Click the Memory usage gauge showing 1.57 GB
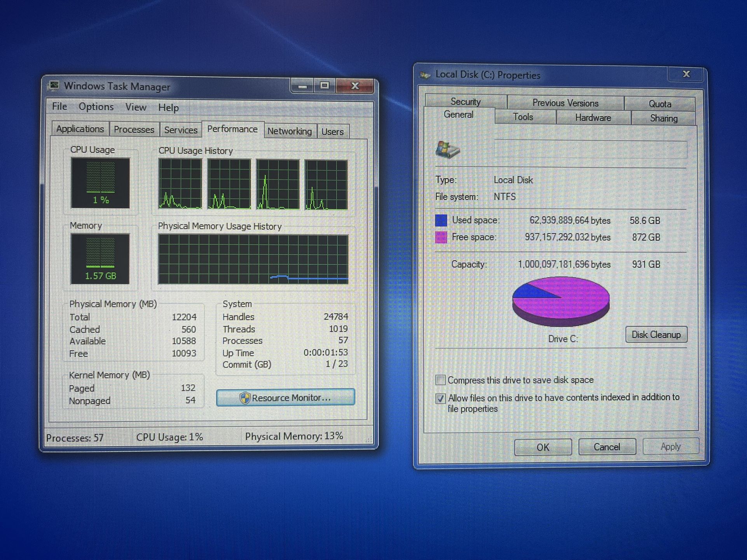The width and height of the screenshot is (747, 560). coord(101,258)
